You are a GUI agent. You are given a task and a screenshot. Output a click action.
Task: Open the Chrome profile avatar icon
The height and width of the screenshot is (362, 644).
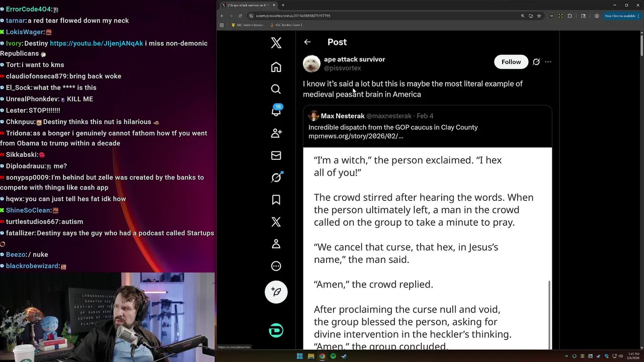point(597,16)
